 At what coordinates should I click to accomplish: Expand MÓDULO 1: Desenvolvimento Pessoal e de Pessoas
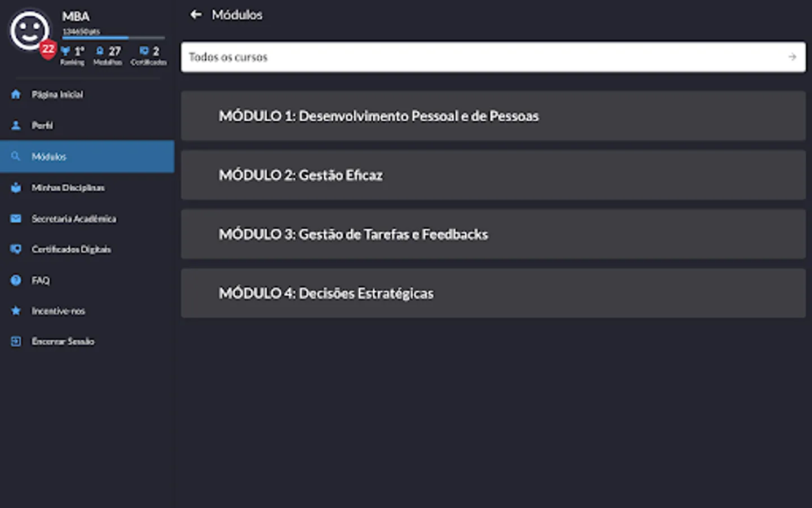point(493,116)
